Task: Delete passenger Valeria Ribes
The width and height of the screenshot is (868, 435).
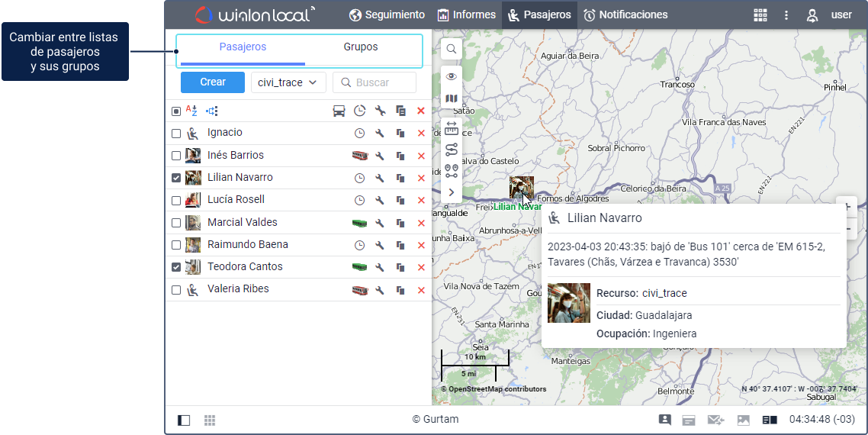Action: click(421, 290)
